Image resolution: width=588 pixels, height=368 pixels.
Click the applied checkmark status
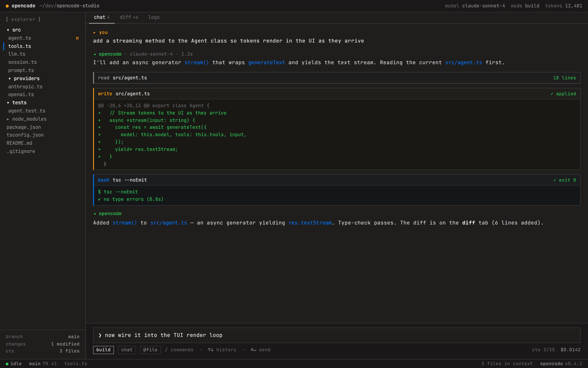pos(563,94)
